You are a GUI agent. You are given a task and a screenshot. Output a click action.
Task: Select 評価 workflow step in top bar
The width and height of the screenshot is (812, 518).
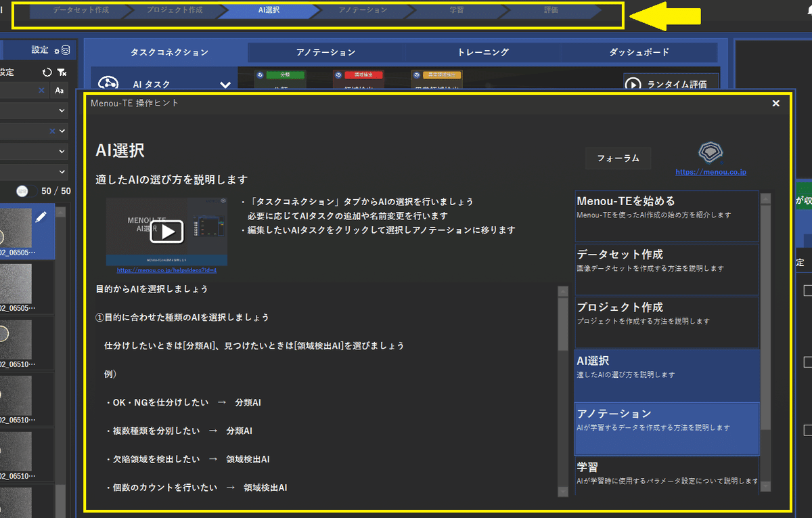click(551, 11)
